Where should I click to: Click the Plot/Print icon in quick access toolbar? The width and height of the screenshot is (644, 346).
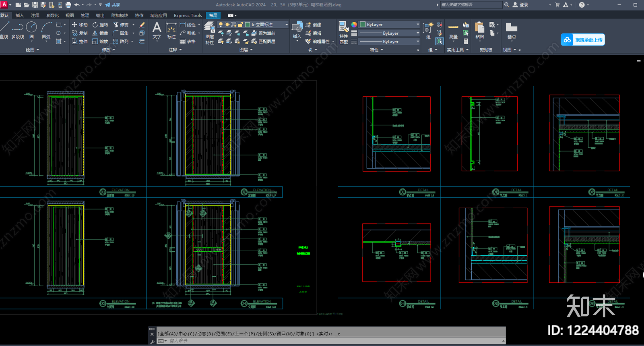pyautogui.click(x=68, y=5)
